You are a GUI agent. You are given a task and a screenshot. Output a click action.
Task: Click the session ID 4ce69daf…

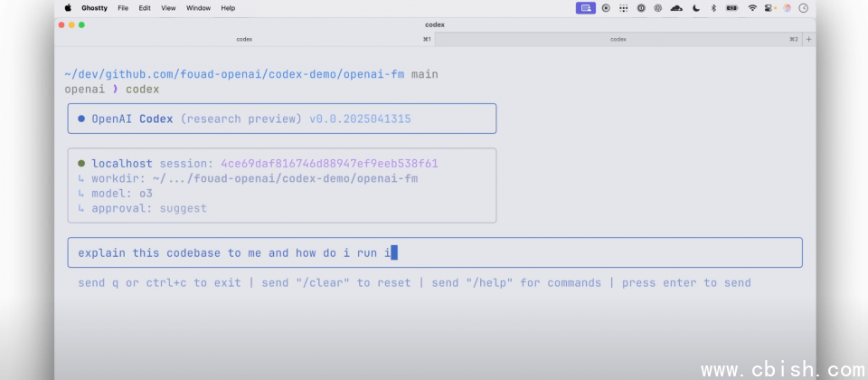tap(329, 164)
